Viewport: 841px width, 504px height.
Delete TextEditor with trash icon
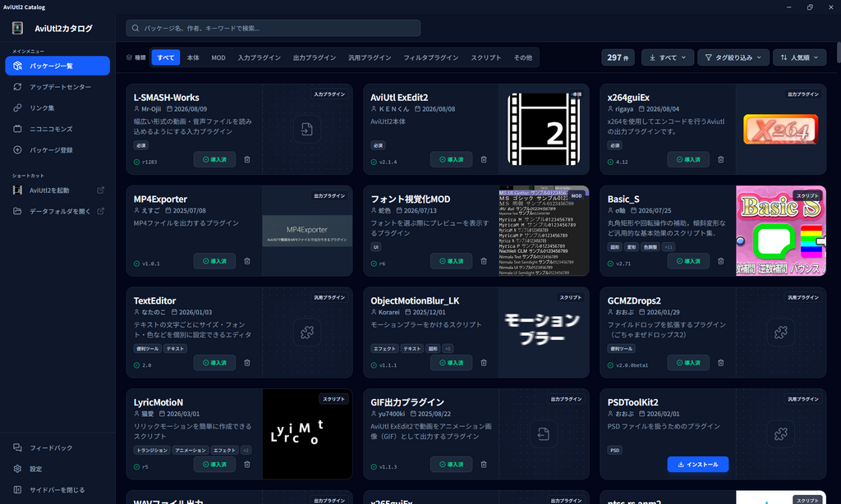(x=247, y=363)
